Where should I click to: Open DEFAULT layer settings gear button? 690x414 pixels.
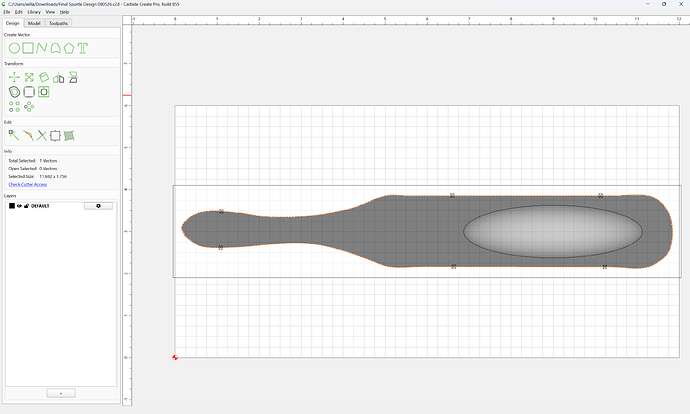[98, 206]
